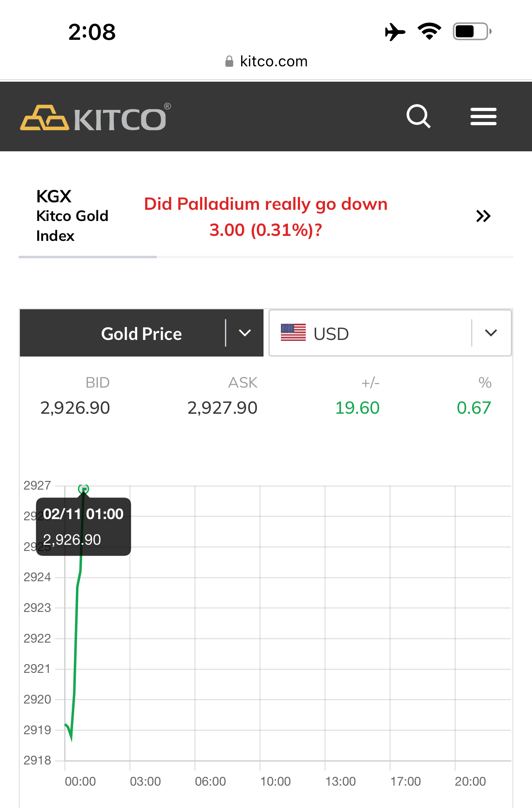Tap the US flag icon
Image resolution: width=532 pixels, height=808 pixels.
pos(293,333)
